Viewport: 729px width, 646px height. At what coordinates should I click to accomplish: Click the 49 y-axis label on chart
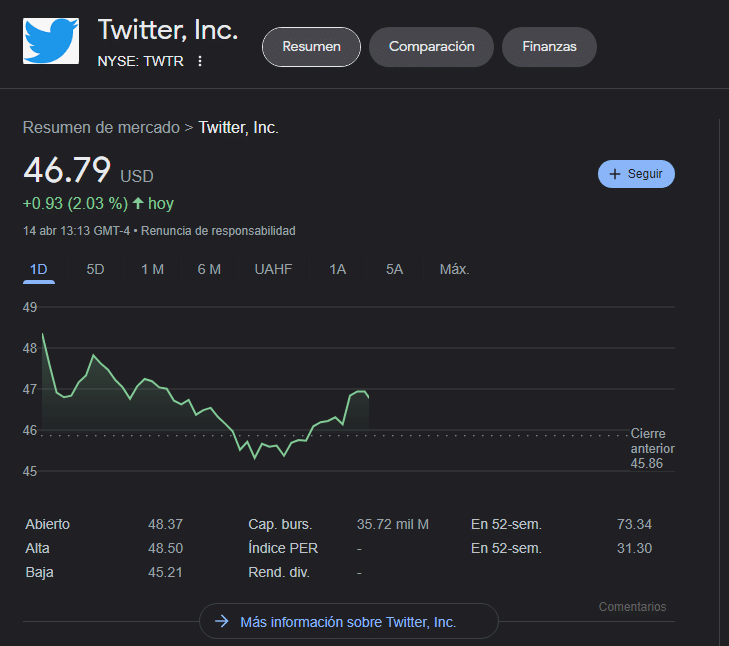30,307
